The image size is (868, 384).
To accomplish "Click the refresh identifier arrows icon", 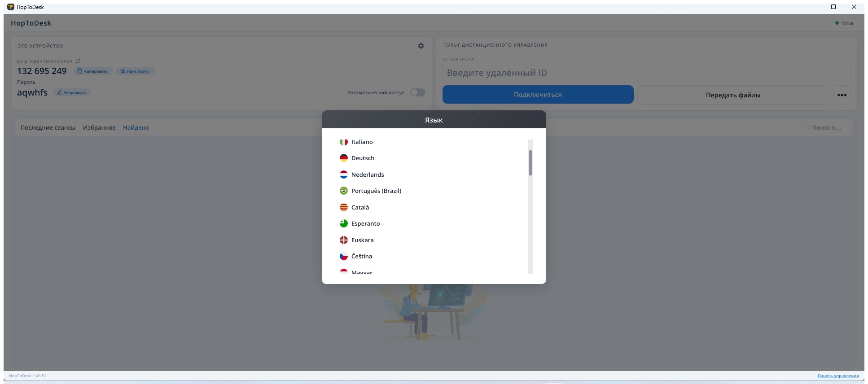I will click(78, 61).
